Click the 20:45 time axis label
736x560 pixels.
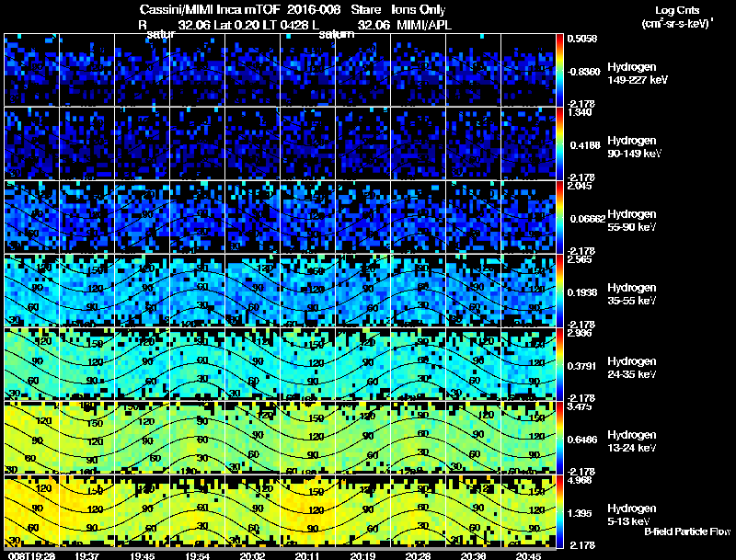528,555
